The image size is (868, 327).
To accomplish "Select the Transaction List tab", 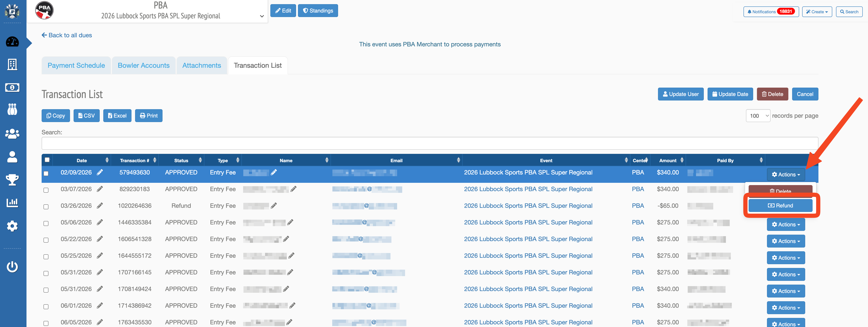I will [x=258, y=65].
